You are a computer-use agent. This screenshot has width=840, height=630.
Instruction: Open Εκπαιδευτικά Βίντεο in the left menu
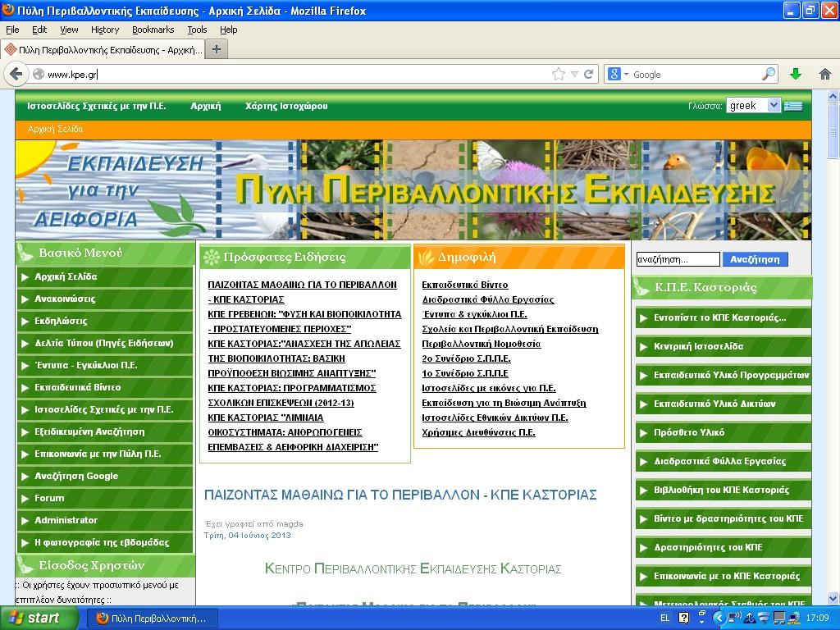pos(105,387)
